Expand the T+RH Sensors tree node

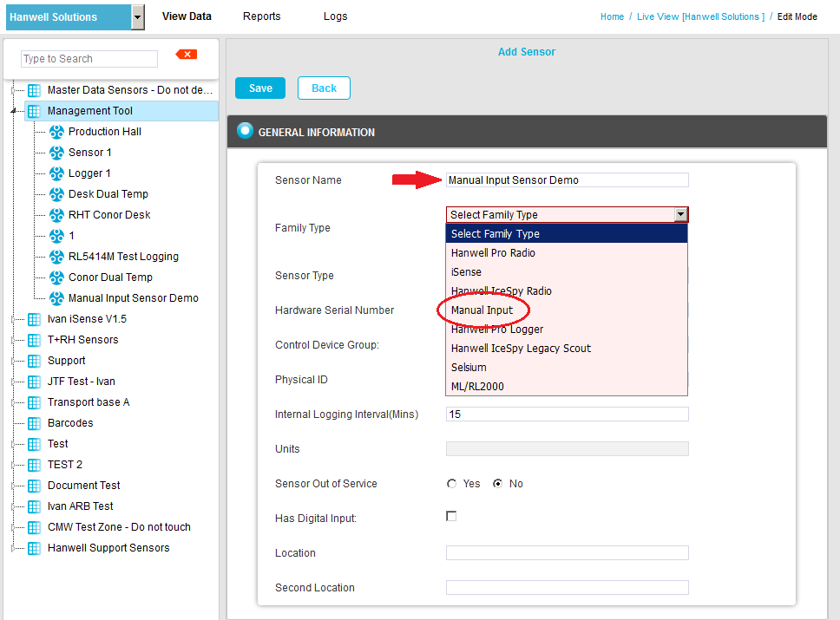13,340
